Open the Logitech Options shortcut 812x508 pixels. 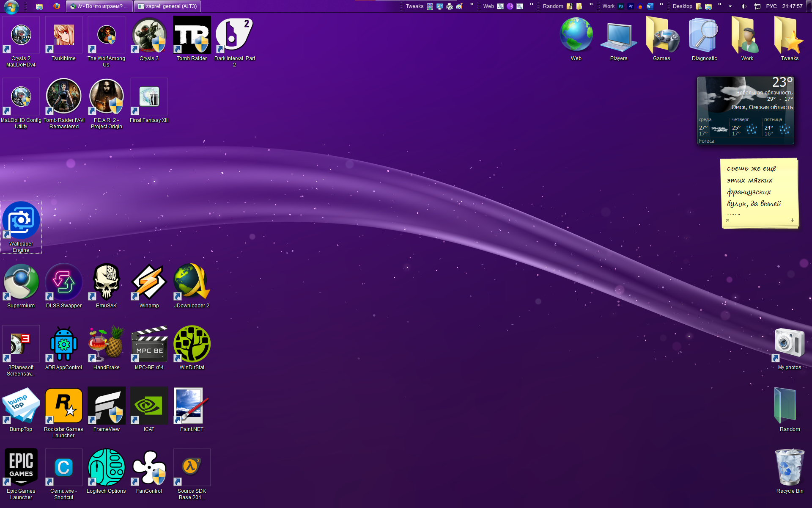coord(106,468)
